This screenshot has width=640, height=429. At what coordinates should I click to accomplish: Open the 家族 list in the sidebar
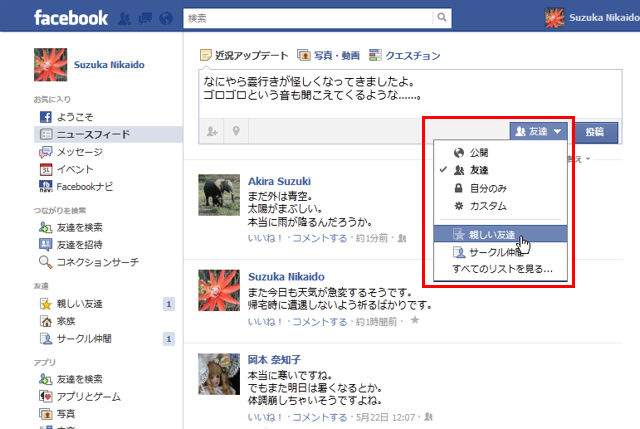tap(57, 321)
